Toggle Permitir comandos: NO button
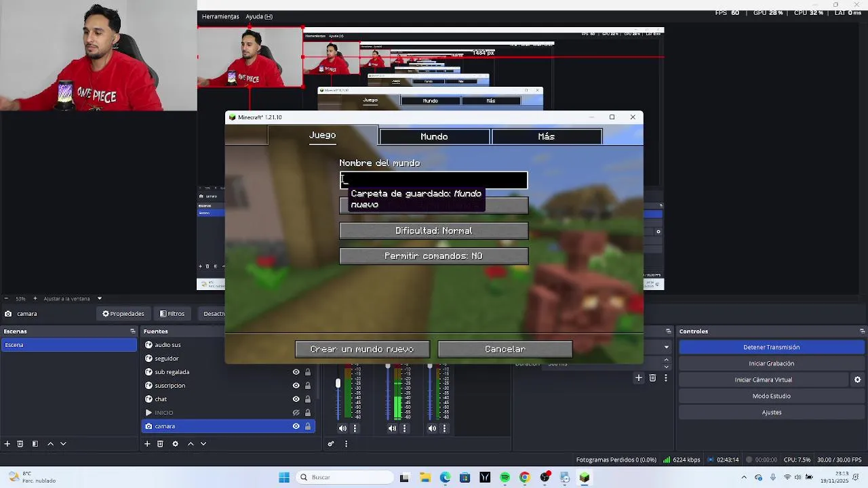 coord(434,256)
